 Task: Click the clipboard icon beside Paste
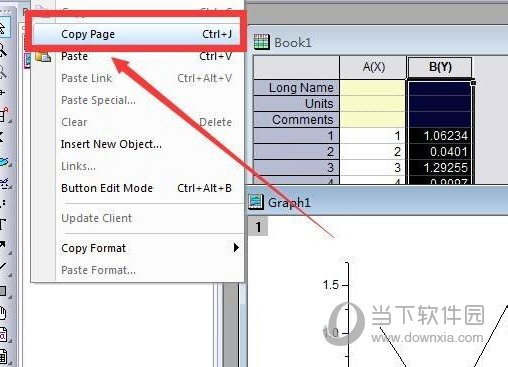[x=43, y=57]
